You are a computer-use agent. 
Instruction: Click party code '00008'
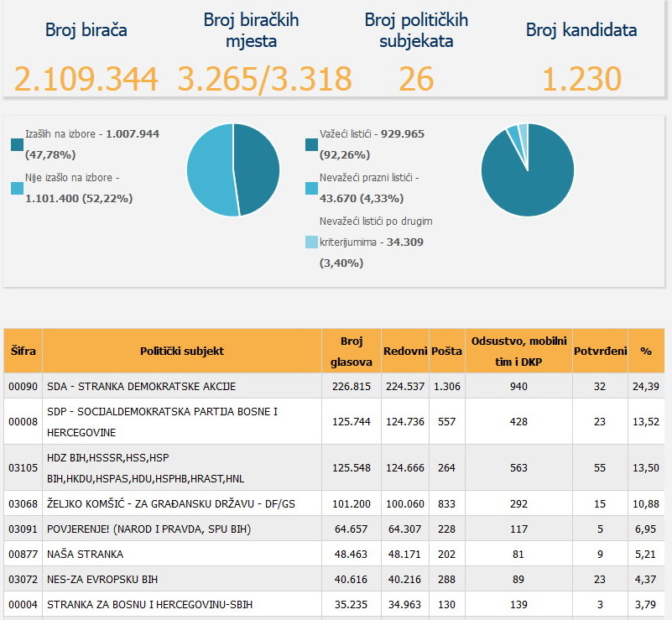pyautogui.click(x=23, y=422)
